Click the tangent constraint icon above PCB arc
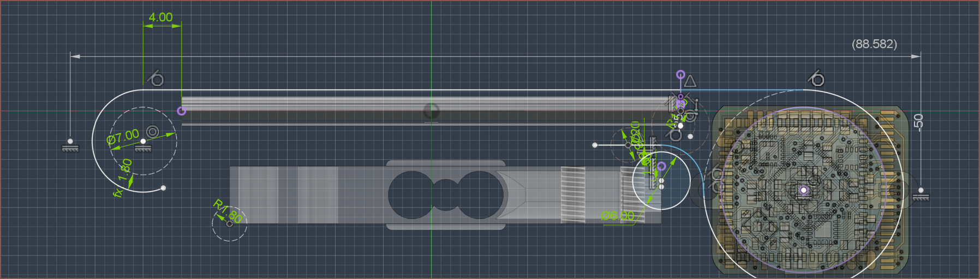Screen dimensions: 980x279 816,79
